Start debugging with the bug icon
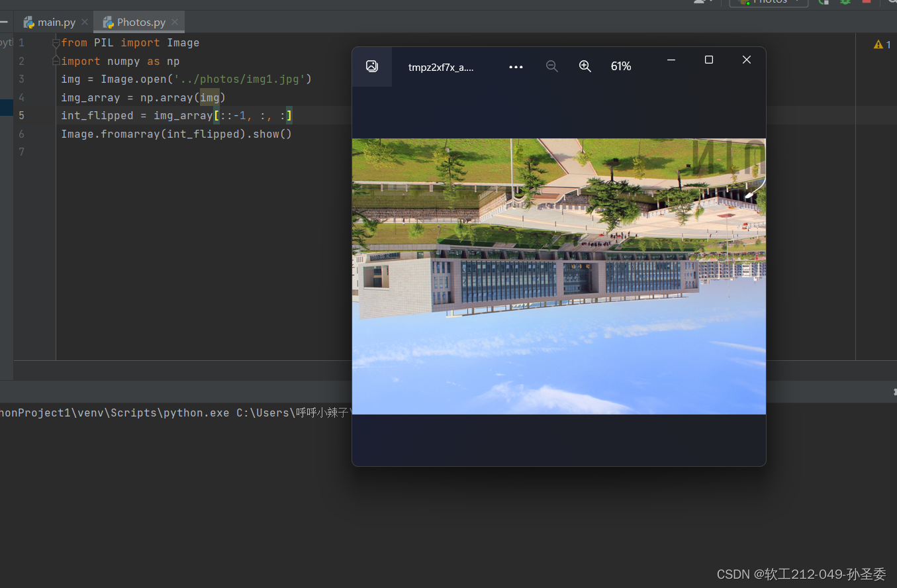 click(x=845, y=3)
